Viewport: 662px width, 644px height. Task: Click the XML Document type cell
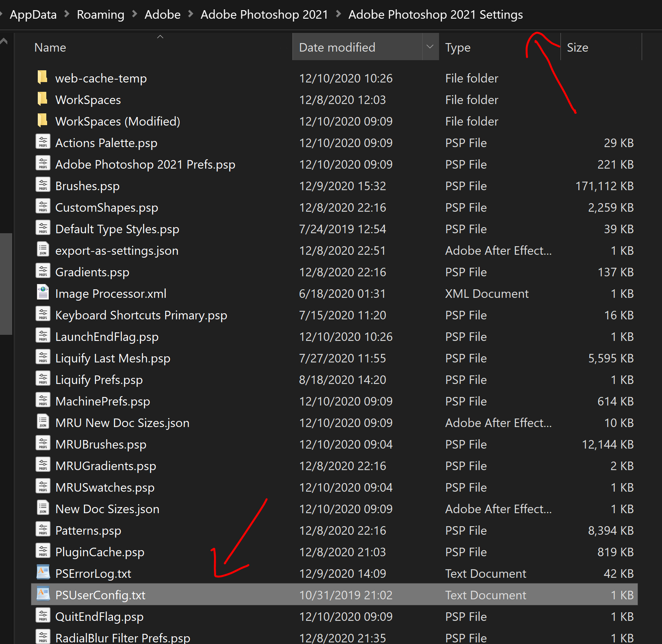point(487,293)
